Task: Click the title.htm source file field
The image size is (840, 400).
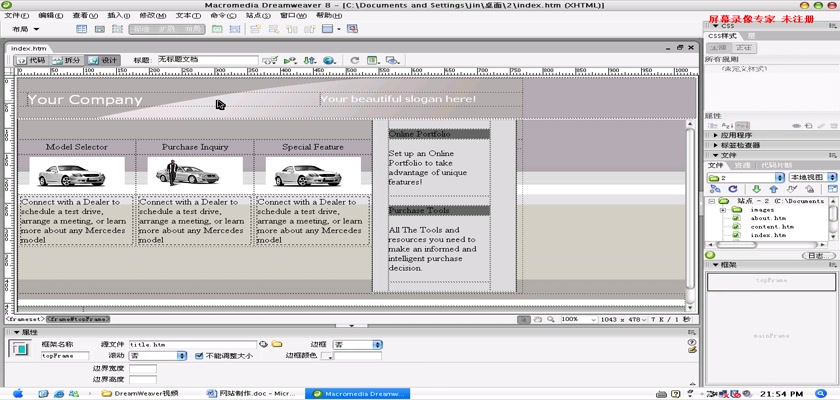Action: [x=193, y=345]
